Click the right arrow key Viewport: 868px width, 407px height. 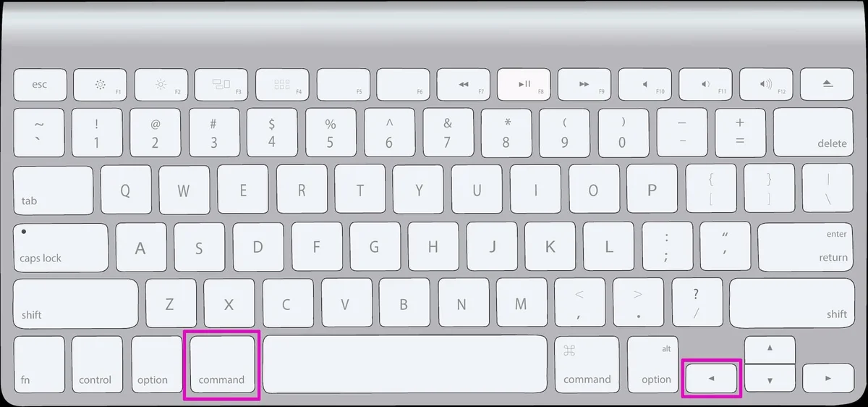(x=828, y=378)
